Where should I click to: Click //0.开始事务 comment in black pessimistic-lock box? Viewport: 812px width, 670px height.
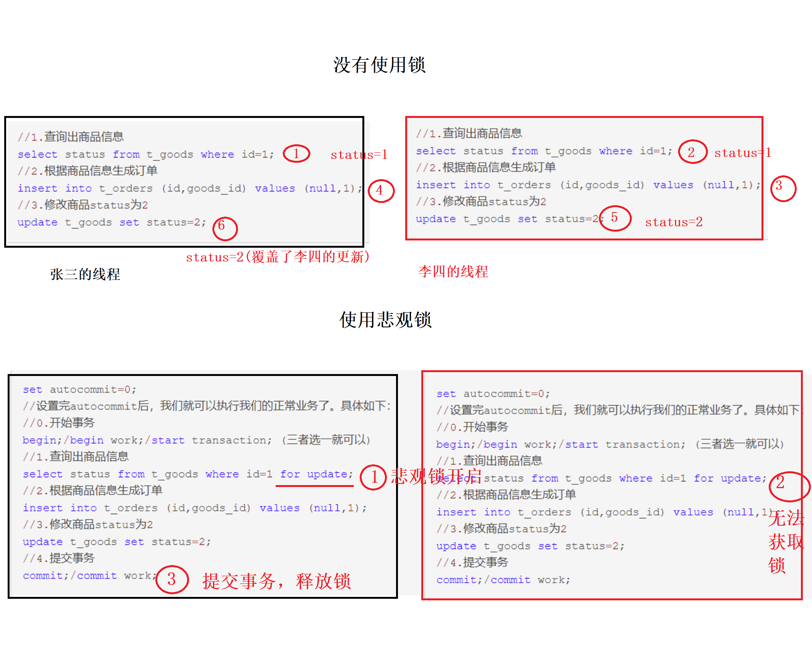pos(59,423)
